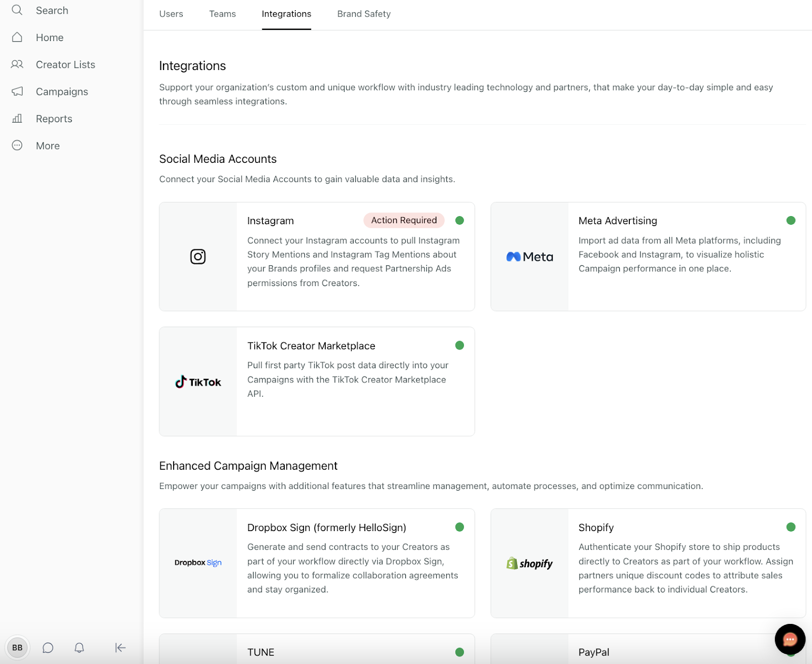Click the TikTok Creator Marketplace description text

[348, 379]
